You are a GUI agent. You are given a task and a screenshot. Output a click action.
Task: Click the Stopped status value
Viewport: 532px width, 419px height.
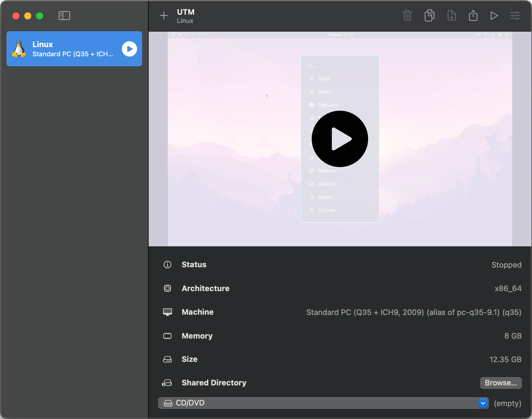tap(506, 265)
